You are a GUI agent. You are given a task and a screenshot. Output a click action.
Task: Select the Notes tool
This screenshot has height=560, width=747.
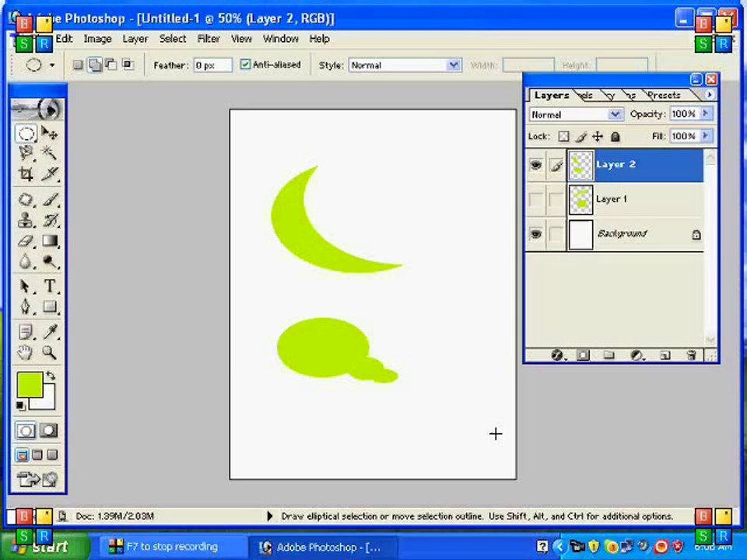[26, 331]
